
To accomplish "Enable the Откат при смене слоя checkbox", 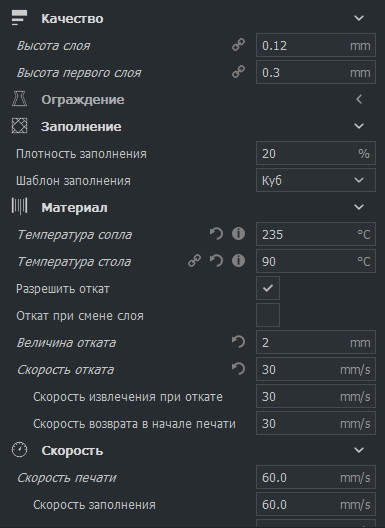I will click(268, 315).
